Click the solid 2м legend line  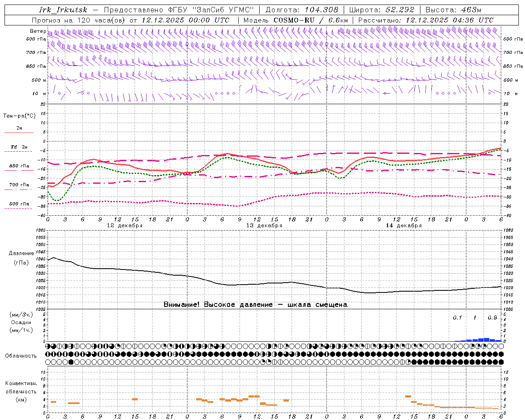coord(19,132)
